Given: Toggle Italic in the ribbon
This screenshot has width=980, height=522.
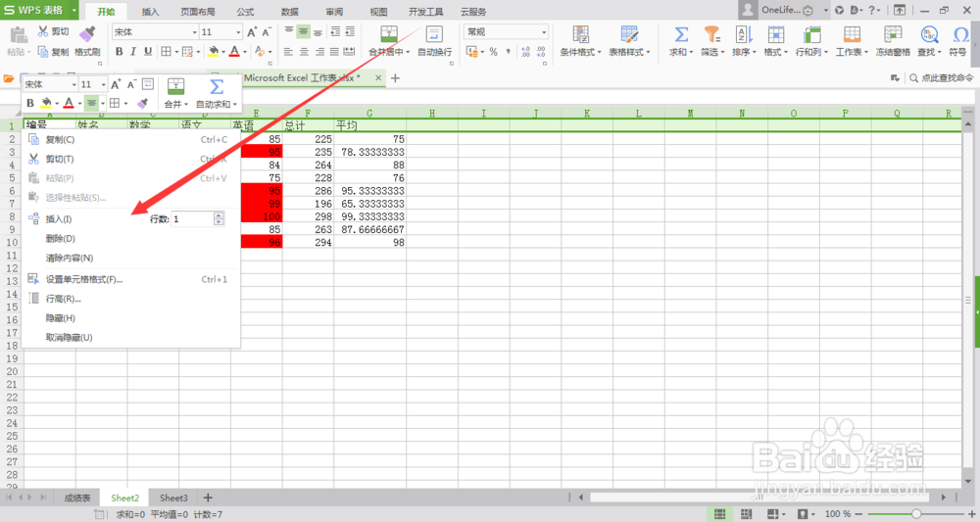Looking at the screenshot, I should [x=133, y=52].
